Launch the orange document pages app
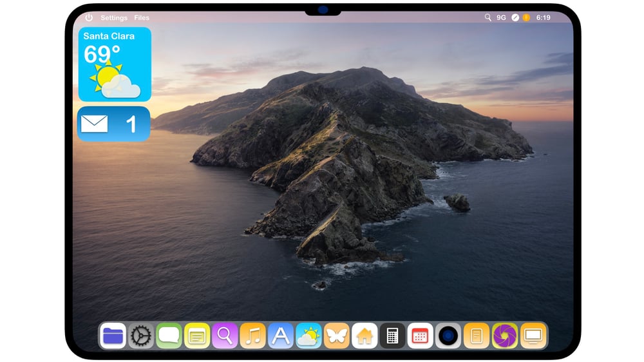Viewport: 644px width, 362px height. coord(476,336)
